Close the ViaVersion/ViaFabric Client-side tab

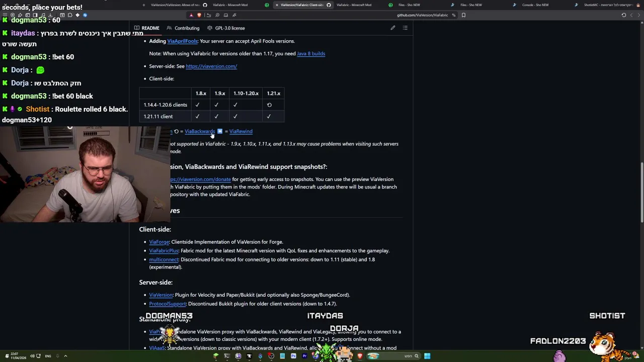[277, 5]
